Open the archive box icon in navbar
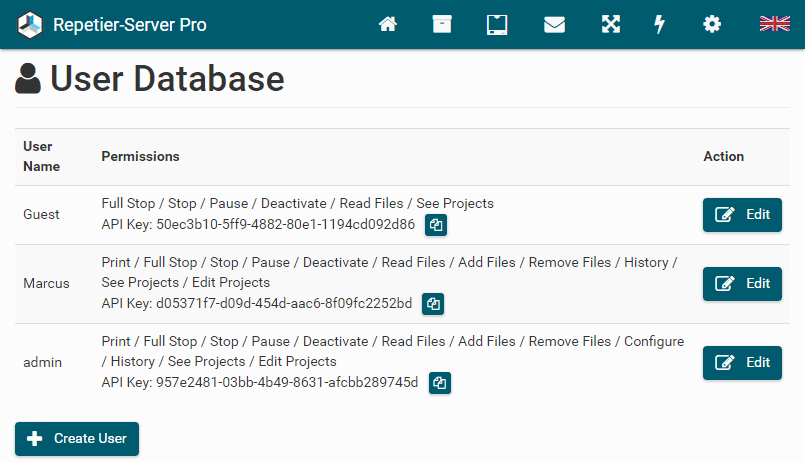Image resolution: width=805 pixels, height=462 pixels. (x=442, y=24)
